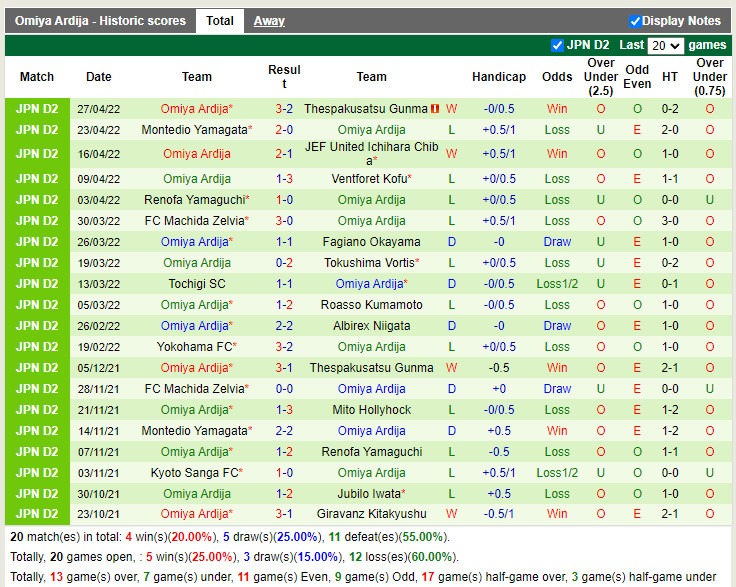This screenshot has width=736, height=587.
Task: Open Giravanz Kitakyushu team link
Action: point(371,514)
